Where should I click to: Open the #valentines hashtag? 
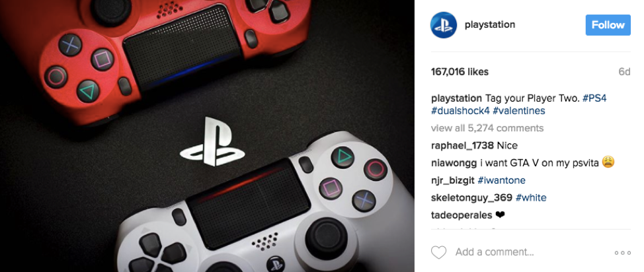click(x=519, y=111)
